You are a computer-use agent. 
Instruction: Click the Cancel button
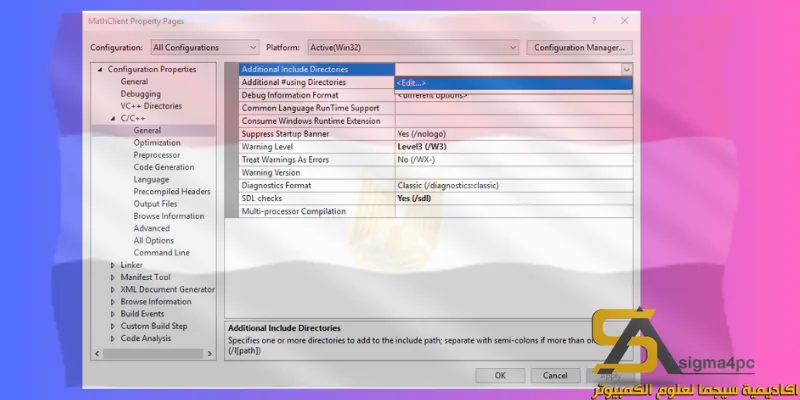click(x=555, y=376)
